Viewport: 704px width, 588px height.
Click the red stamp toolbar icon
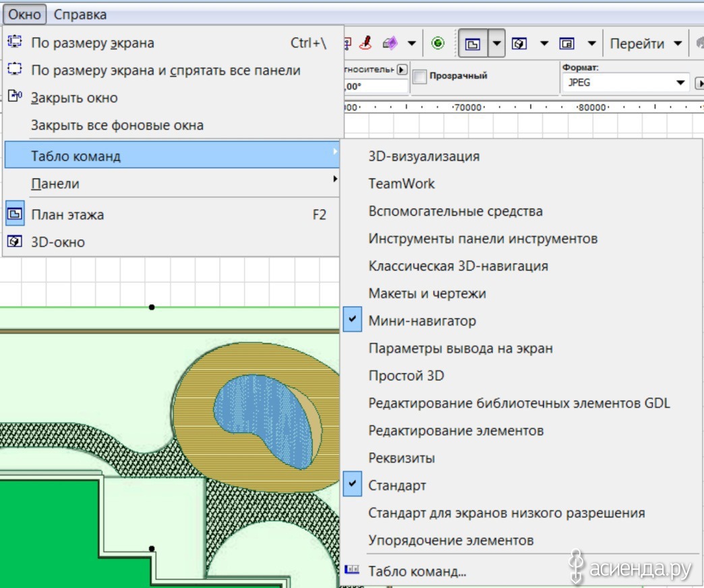click(366, 43)
